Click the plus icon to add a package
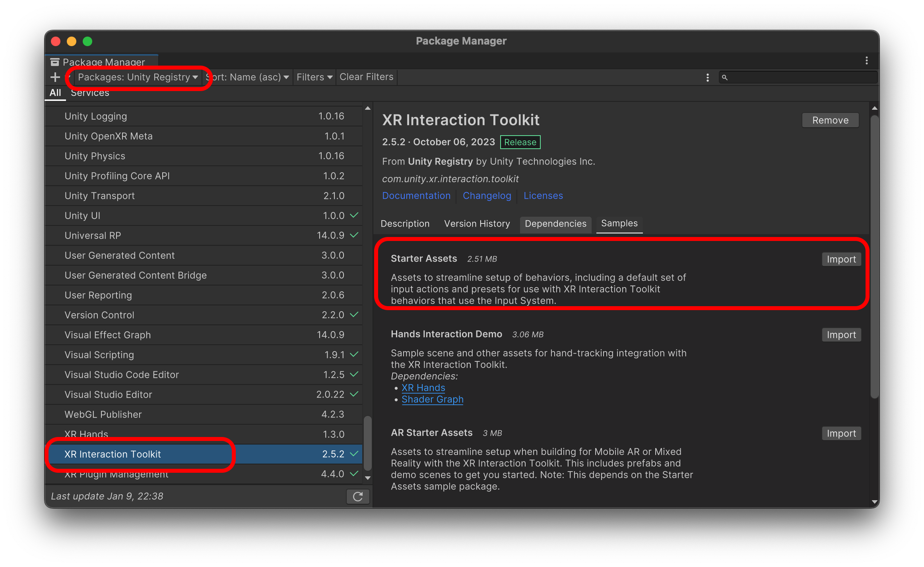Screen dimensions: 924x567 tap(55, 77)
